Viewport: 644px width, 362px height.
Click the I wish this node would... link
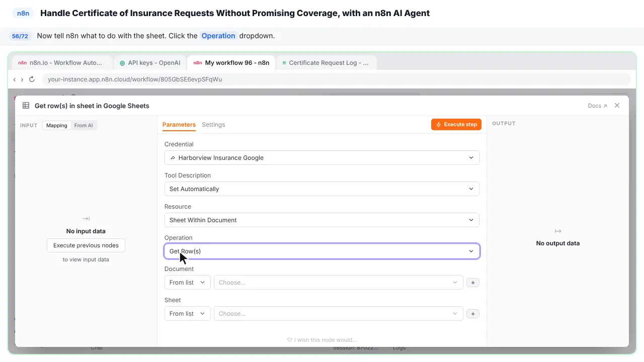[322, 340]
